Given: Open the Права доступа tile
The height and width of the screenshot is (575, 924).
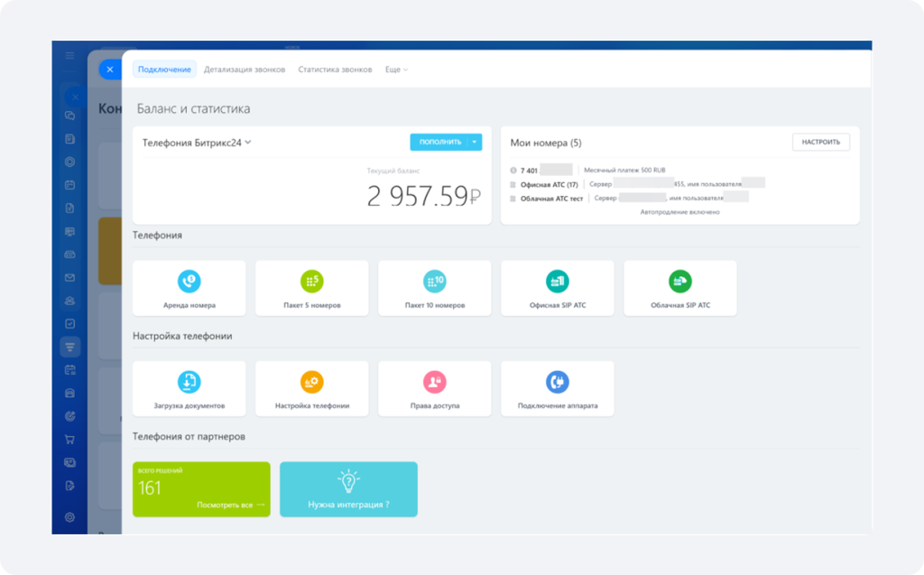Looking at the screenshot, I should tap(434, 389).
